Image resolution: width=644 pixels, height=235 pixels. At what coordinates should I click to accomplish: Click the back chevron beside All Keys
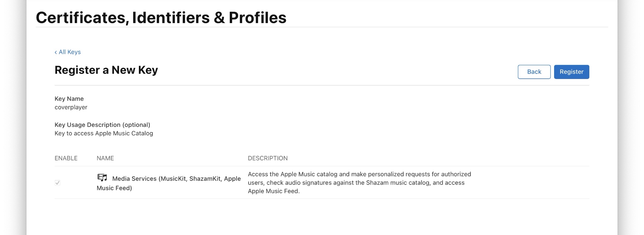(x=56, y=52)
